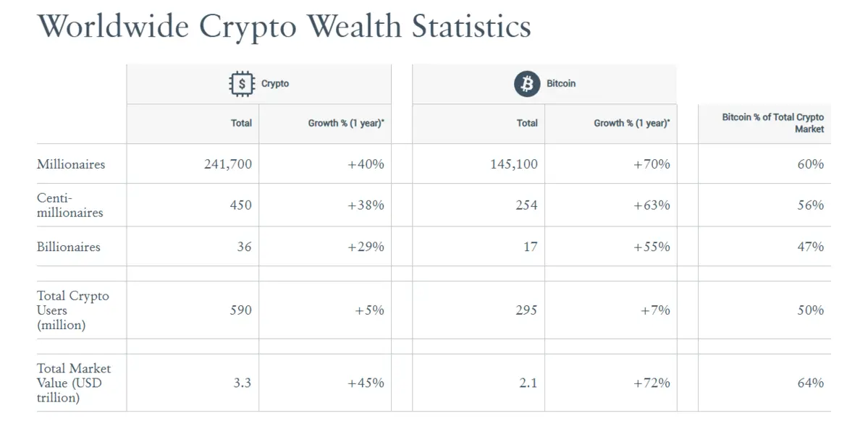Viewport: 868px width, 421px height.
Task: Click the 241,700 crypto millionaires cell
Action: 228,164
